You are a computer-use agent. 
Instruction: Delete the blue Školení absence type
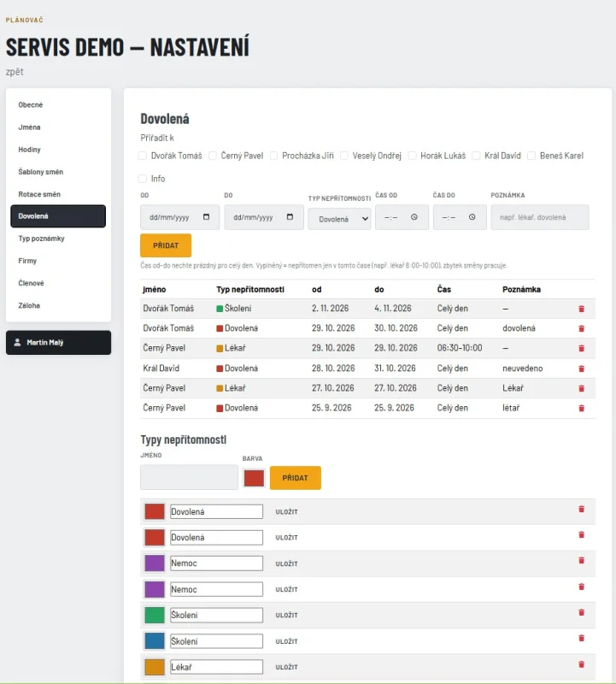(x=581, y=638)
